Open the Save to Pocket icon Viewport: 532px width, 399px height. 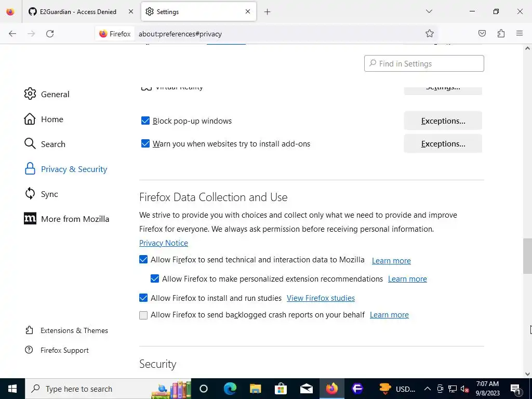pyautogui.click(x=482, y=33)
